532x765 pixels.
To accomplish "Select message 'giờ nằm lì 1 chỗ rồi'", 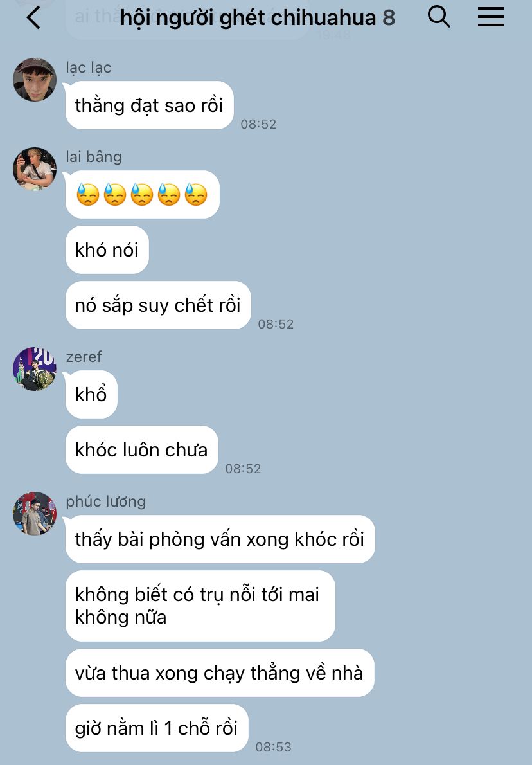I will 157,728.
